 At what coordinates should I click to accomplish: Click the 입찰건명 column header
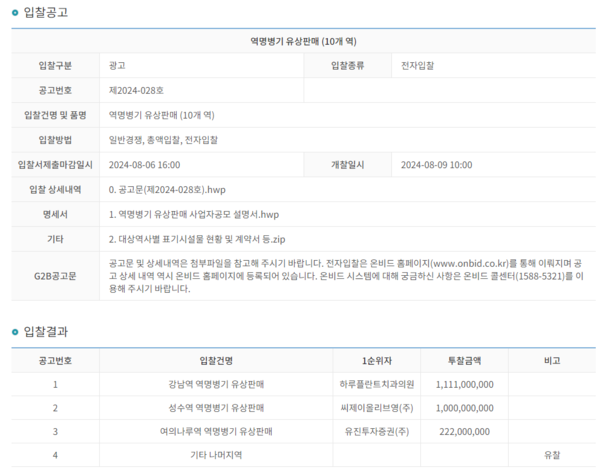point(216,360)
